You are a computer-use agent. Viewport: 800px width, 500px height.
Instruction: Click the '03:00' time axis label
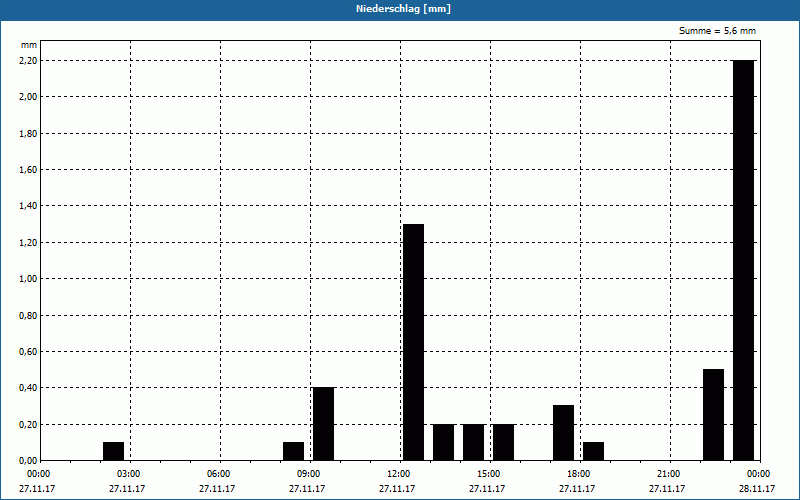pos(129,474)
